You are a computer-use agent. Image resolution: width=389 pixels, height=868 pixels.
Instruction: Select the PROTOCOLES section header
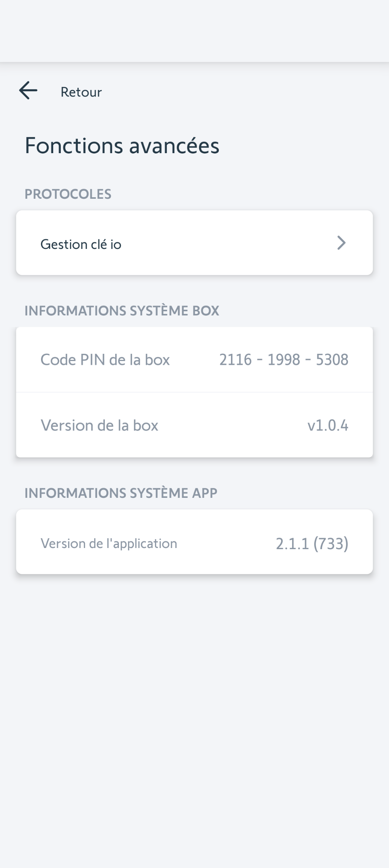(x=68, y=194)
